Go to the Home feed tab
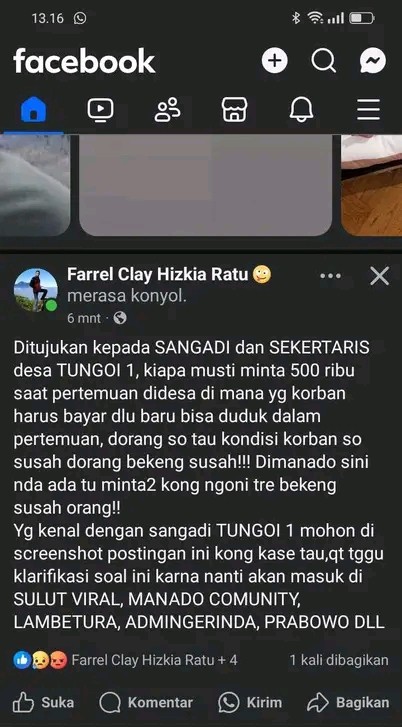 [33, 110]
